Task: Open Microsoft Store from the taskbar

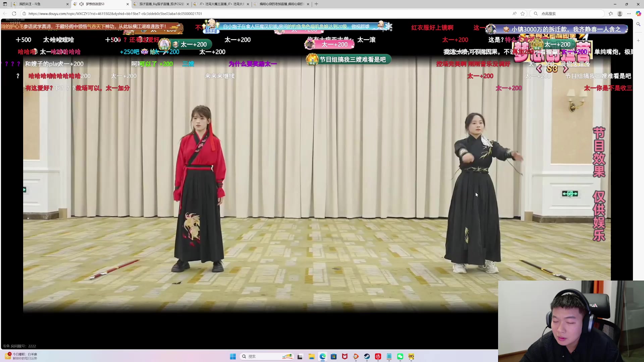Action: coord(334,356)
